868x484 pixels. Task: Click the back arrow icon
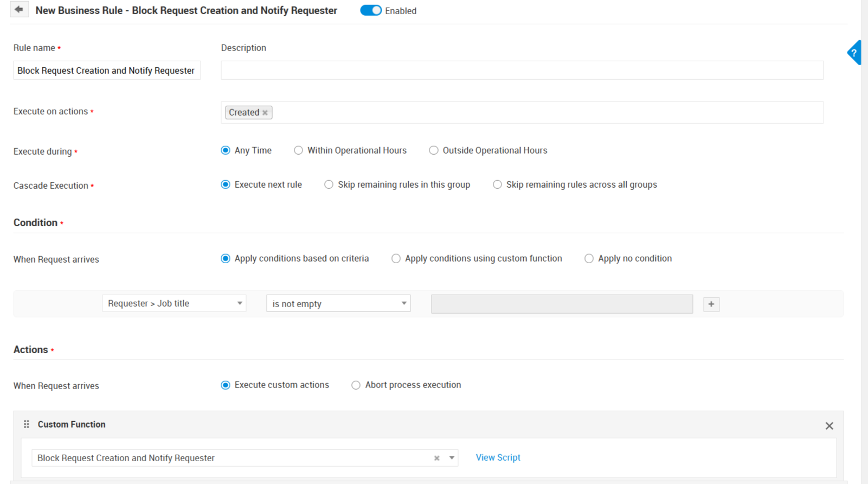pos(19,10)
